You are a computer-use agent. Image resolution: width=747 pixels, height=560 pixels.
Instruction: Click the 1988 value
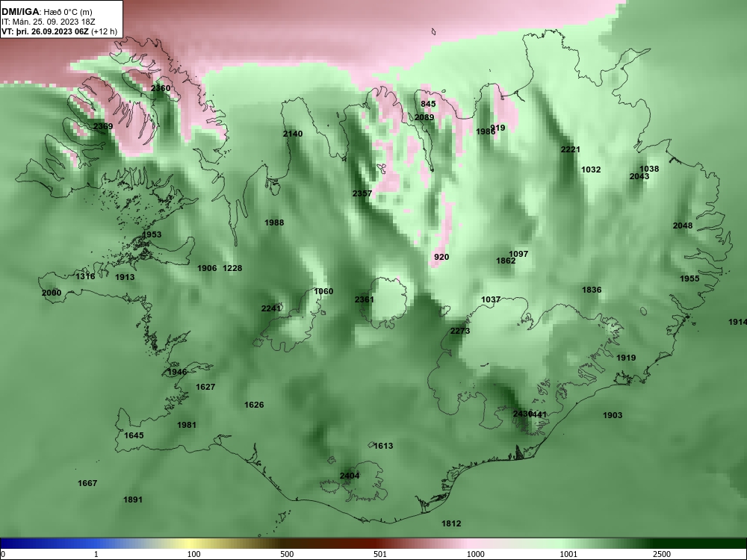click(274, 223)
